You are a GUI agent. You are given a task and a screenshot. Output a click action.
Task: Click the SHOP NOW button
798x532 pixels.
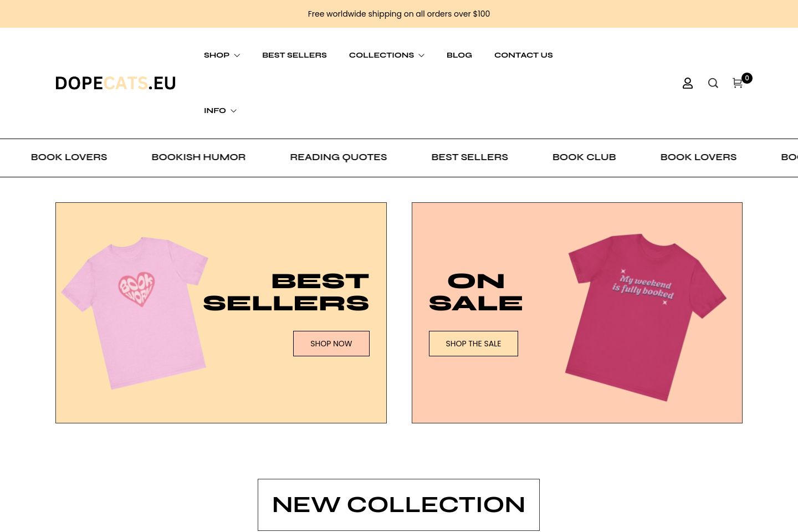pyautogui.click(x=331, y=344)
